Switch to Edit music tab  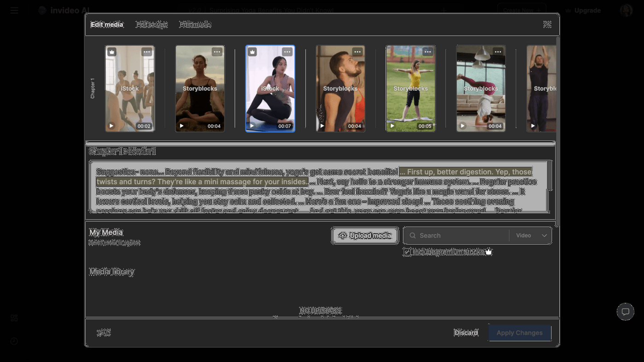click(x=195, y=24)
